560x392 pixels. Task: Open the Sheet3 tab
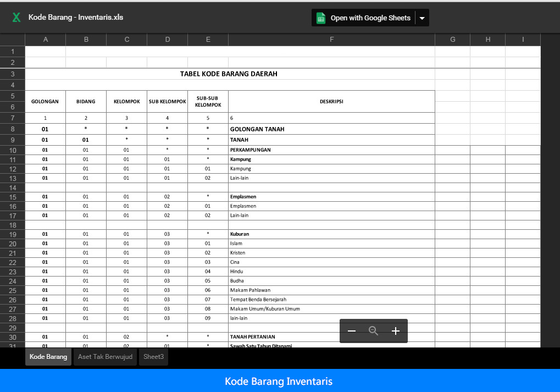[x=153, y=357]
